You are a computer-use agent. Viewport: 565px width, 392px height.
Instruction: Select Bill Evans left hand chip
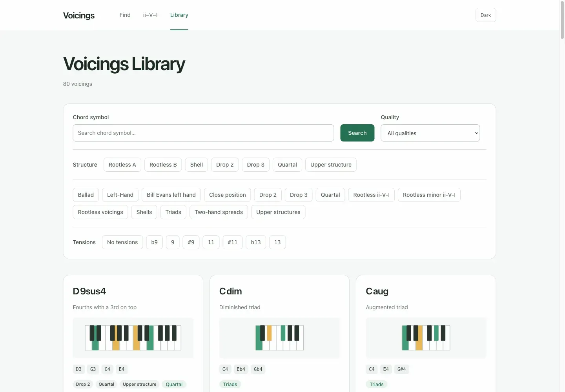171,195
